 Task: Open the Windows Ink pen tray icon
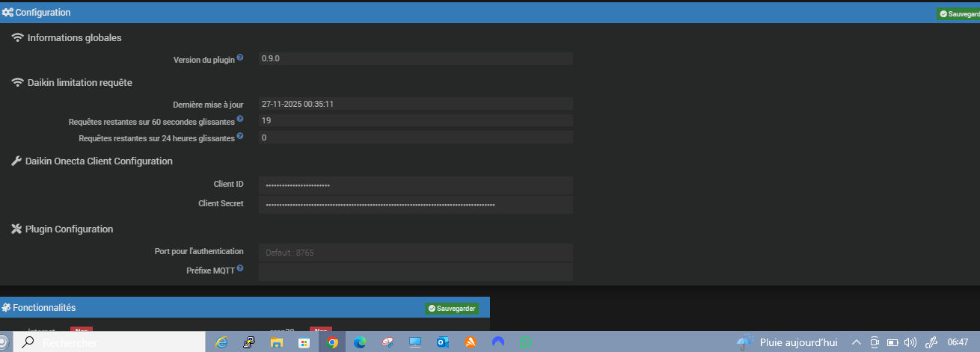click(x=931, y=342)
